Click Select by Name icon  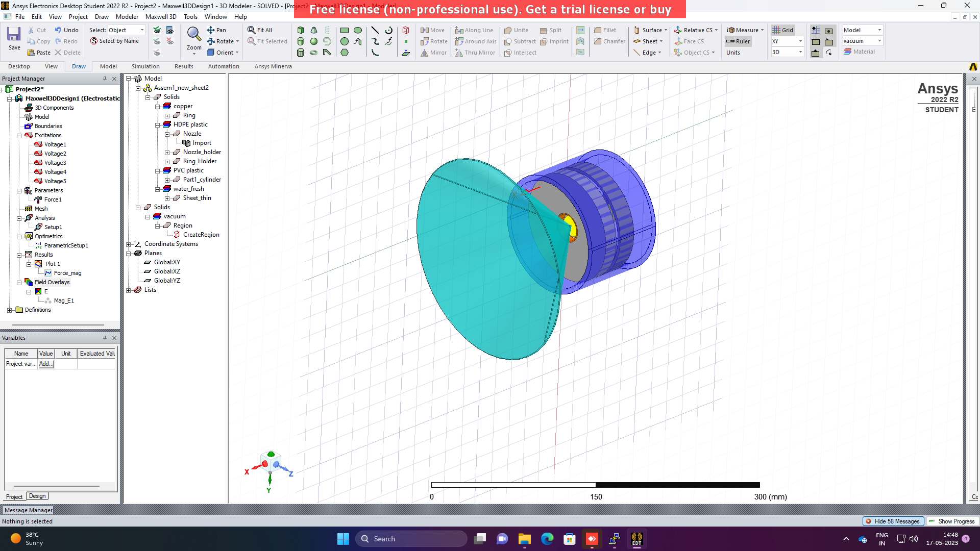point(94,41)
